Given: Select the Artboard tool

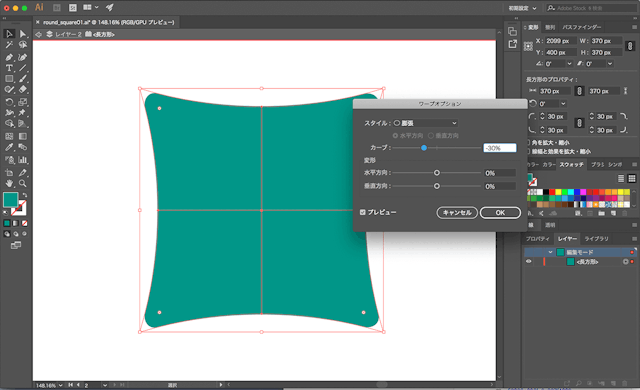Looking at the screenshot, I should (9, 173).
